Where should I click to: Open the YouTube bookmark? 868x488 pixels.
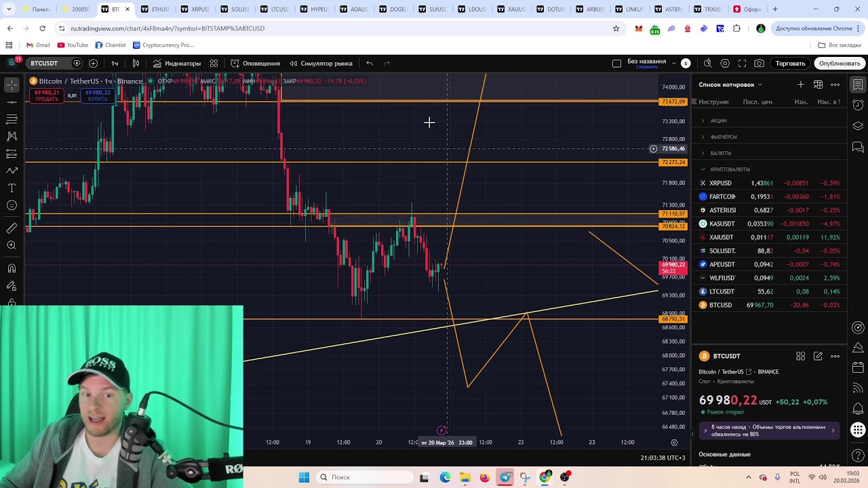[x=73, y=45]
